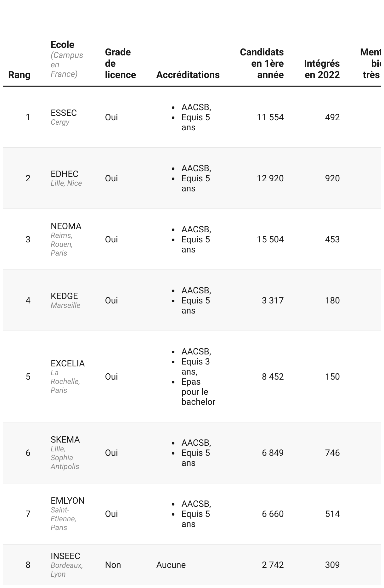Click the 15 504 candidates cell
This screenshot has height=588, width=384.
coord(270,240)
